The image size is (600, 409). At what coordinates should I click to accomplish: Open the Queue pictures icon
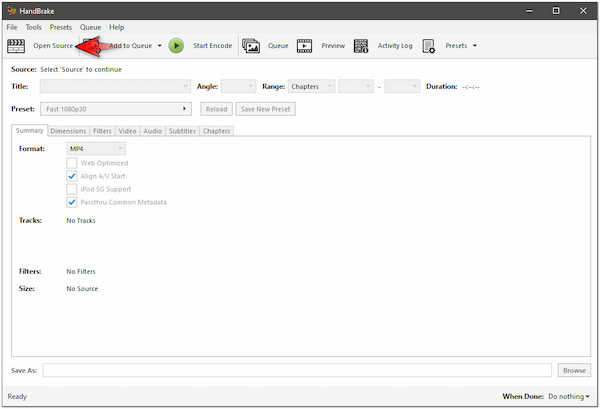[x=251, y=45]
